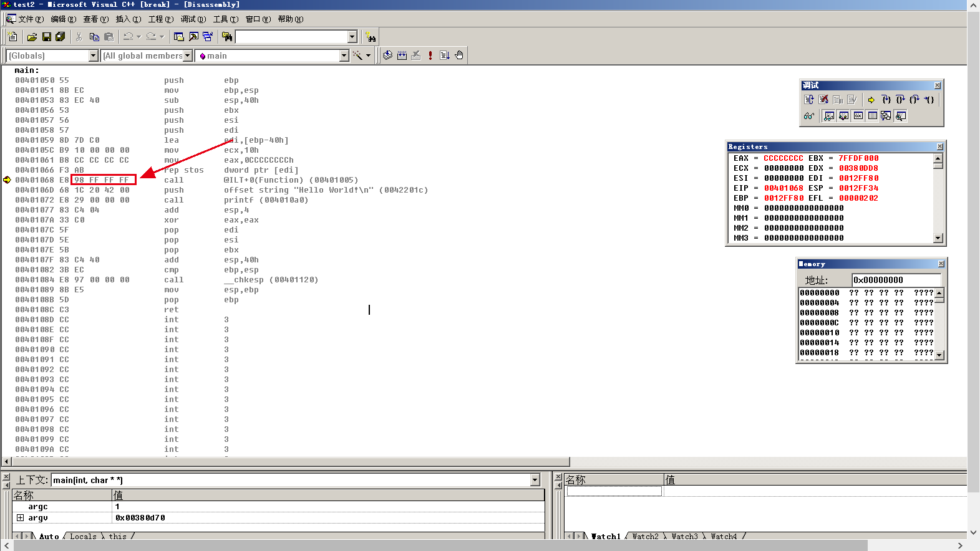
Task: Click the Open file folder icon
Action: (32, 37)
